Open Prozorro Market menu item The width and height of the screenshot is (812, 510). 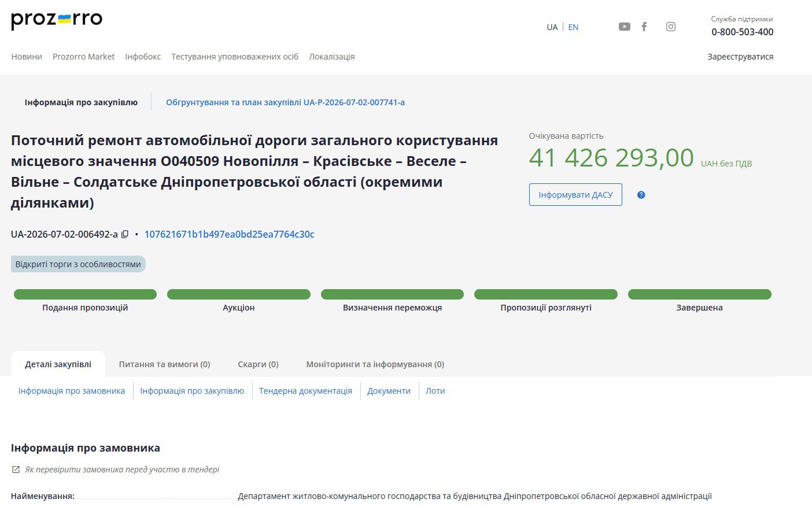[83, 57]
